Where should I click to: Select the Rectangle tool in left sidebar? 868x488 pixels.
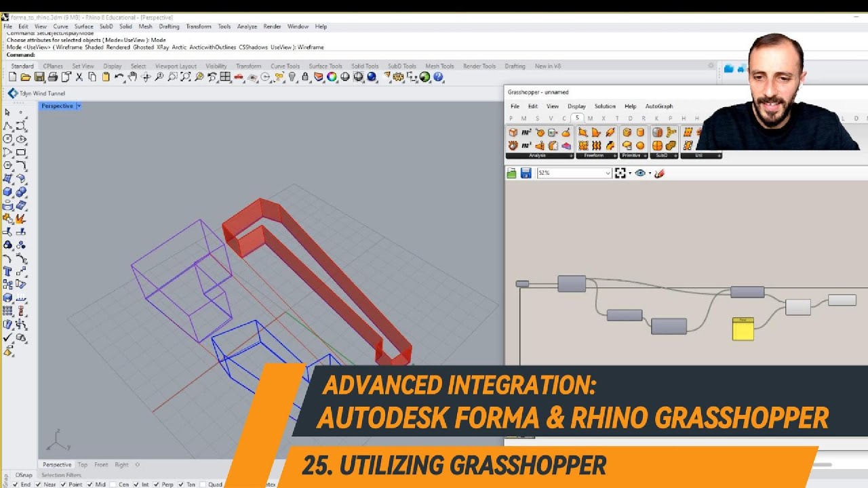click(21, 152)
